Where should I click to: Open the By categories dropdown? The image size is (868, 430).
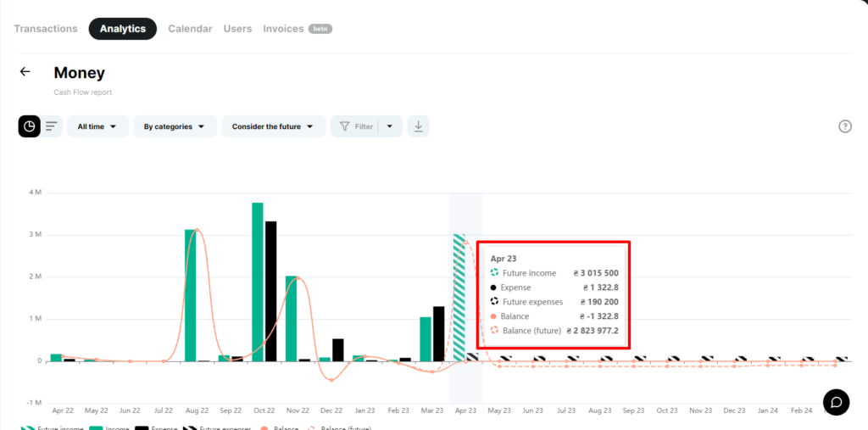click(175, 126)
